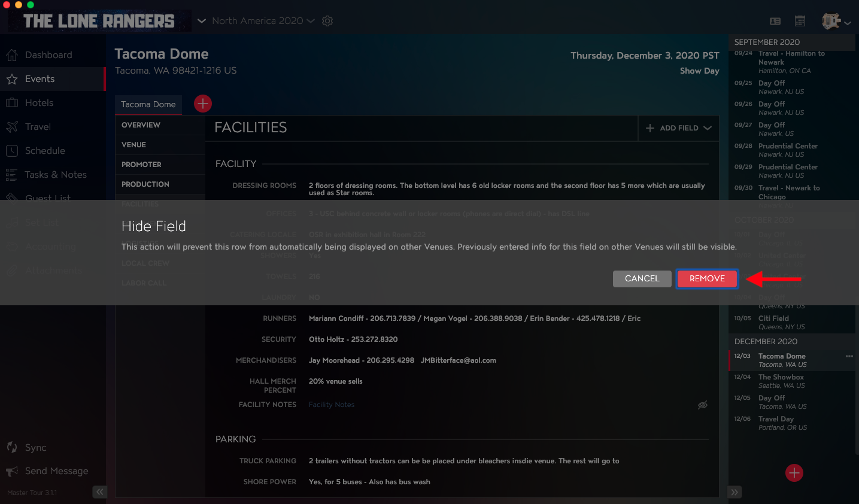
Task: Toggle visibility of Facility Notes field
Action: [x=703, y=405]
